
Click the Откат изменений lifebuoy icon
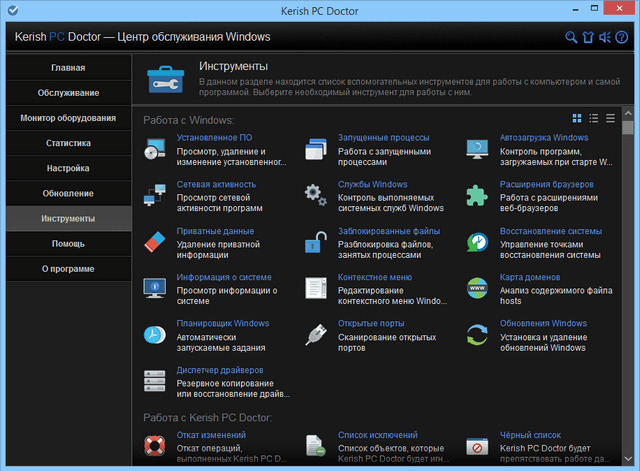point(155,445)
